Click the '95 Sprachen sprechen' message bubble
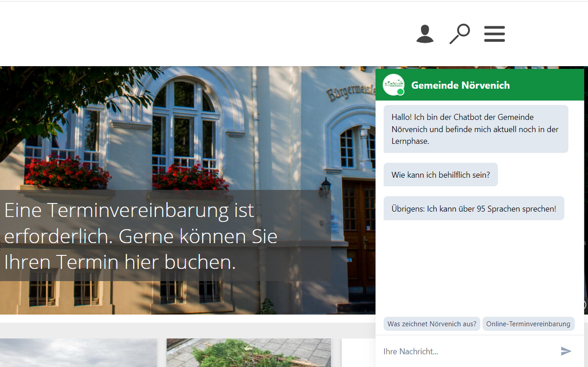Image resolution: width=588 pixels, height=367 pixels. [474, 209]
